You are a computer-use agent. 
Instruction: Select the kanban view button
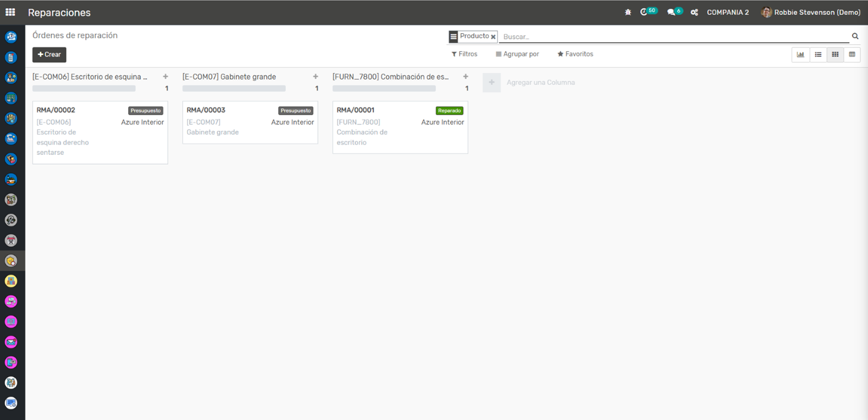835,55
